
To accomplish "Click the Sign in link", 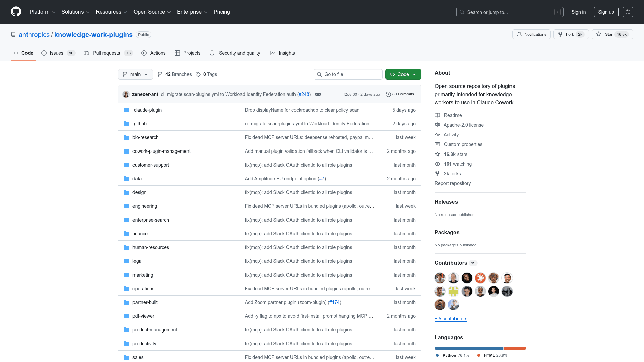I will click(x=579, y=12).
